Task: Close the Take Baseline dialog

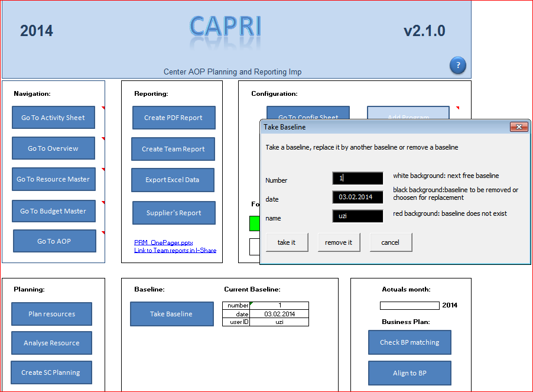Action: click(519, 127)
